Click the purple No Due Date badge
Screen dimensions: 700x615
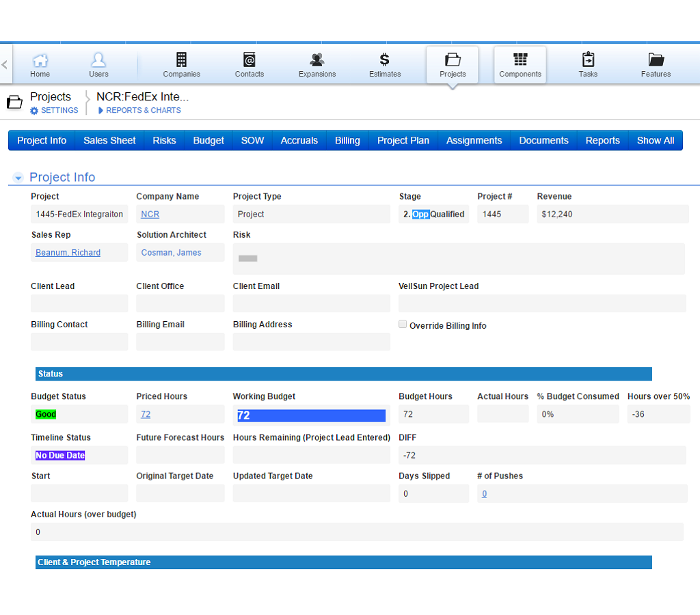coord(60,455)
